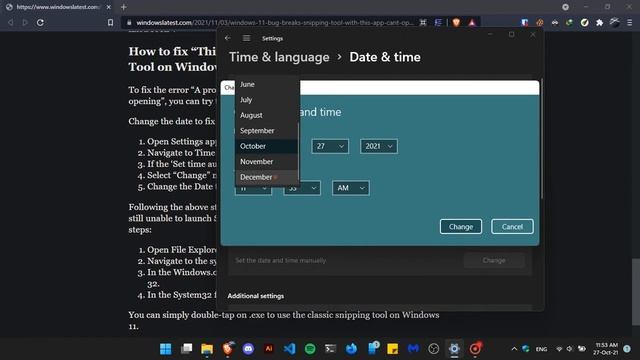The width and height of the screenshot is (640, 360).
Task: Open OBS Studio from the taskbar
Action: [x=433, y=349]
